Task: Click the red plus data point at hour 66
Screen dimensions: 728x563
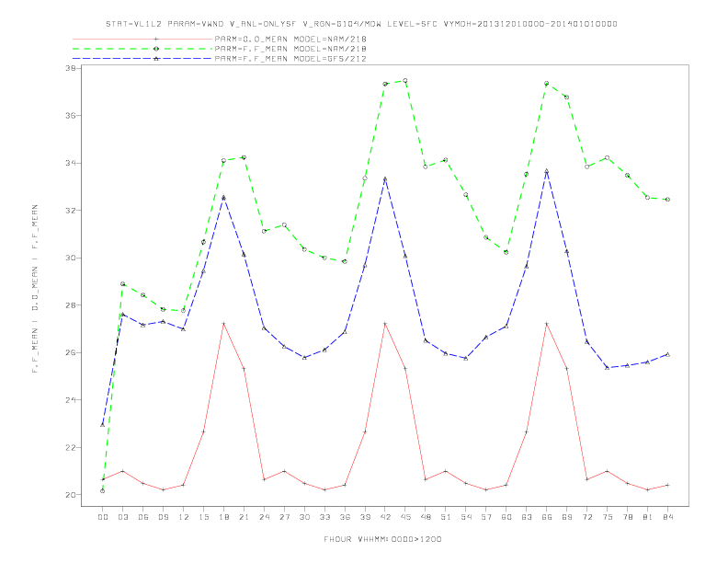Action: pos(547,323)
